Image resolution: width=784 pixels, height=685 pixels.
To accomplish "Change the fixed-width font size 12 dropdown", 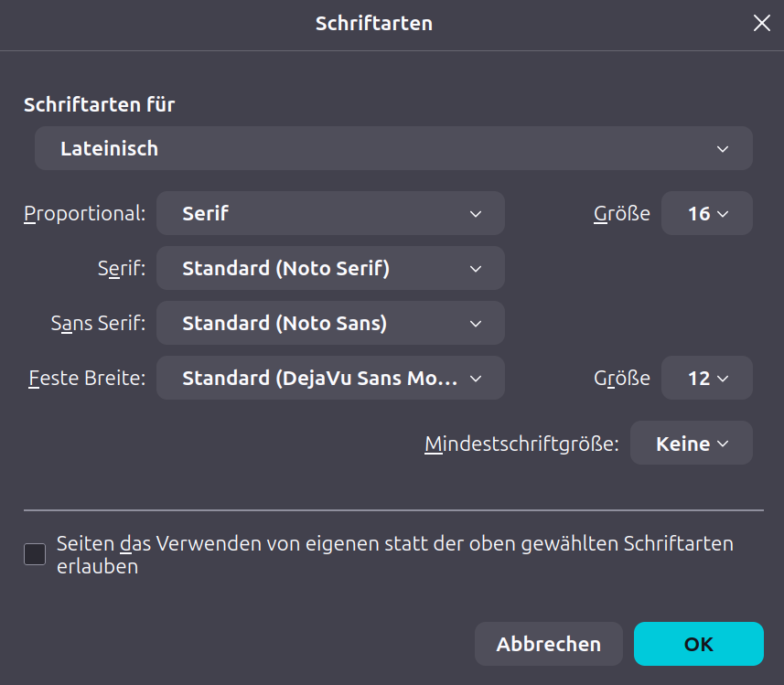I will pyautogui.click(x=706, y=379).
